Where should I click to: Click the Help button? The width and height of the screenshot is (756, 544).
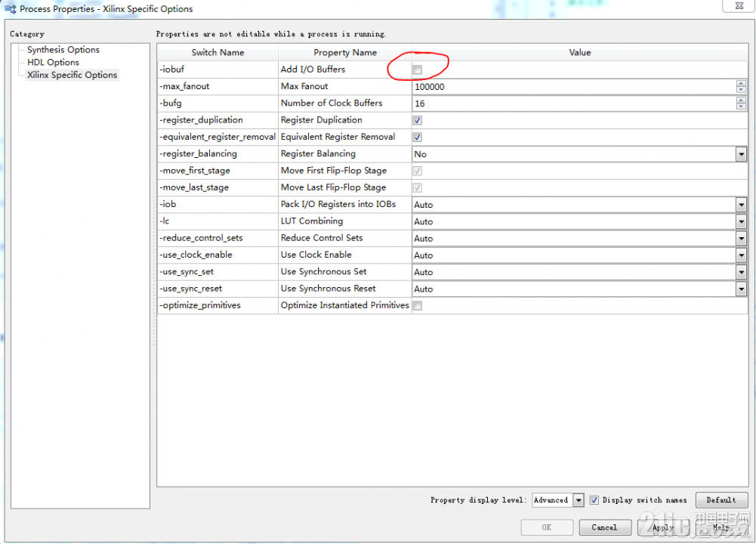pos(721,527)
